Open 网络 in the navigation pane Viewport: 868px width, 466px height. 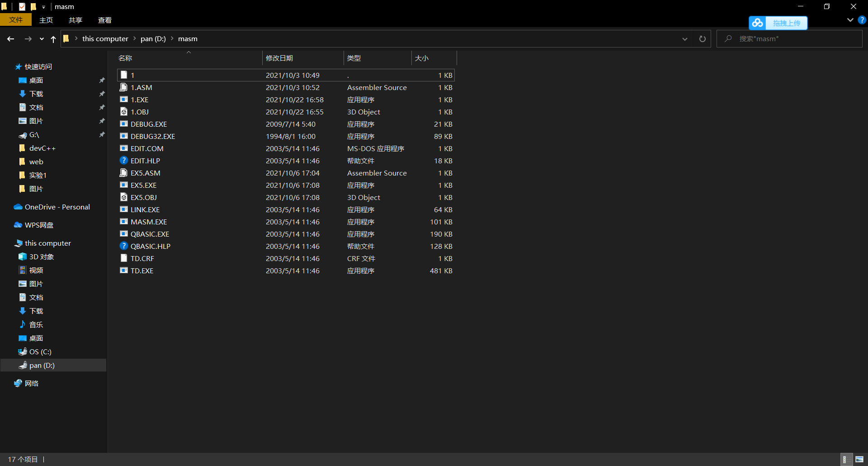pyautogui.click(x=32, y=383)
